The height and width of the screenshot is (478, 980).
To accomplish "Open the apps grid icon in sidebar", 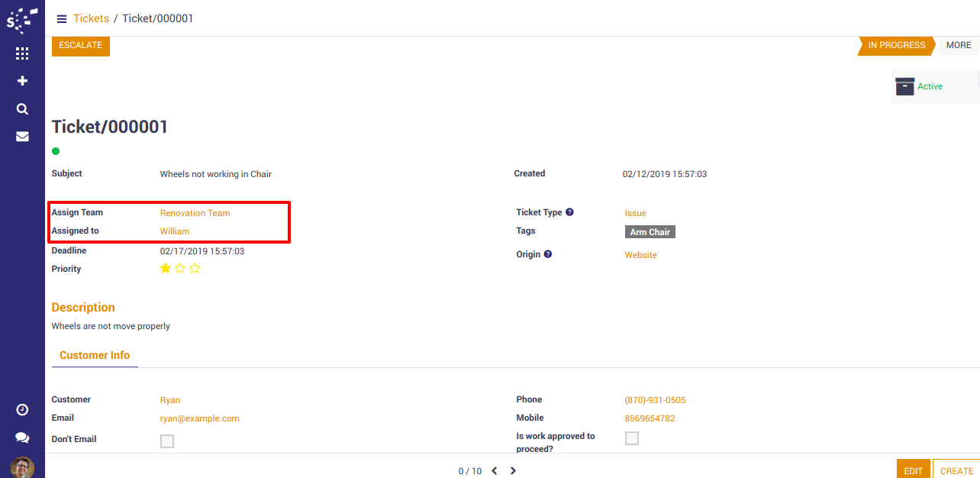I will click(22, 53).
